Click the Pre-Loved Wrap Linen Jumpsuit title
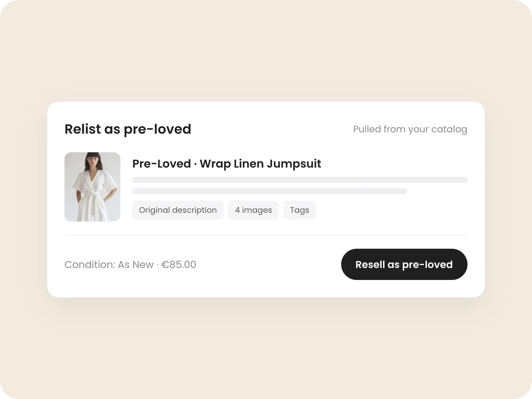 [x=227, y=164]
